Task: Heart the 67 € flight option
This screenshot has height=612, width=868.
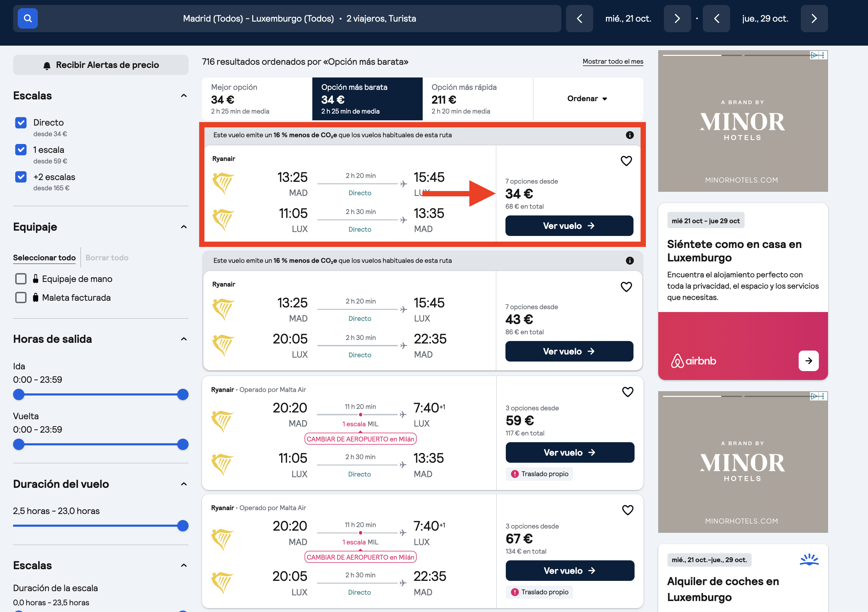Action: pos(627,510)
